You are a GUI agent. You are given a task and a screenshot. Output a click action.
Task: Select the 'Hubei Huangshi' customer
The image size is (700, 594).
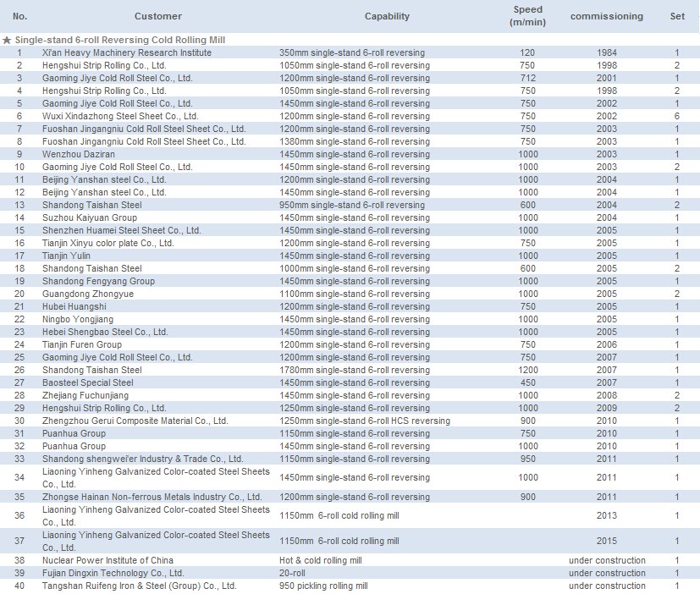tap(74, 306)
